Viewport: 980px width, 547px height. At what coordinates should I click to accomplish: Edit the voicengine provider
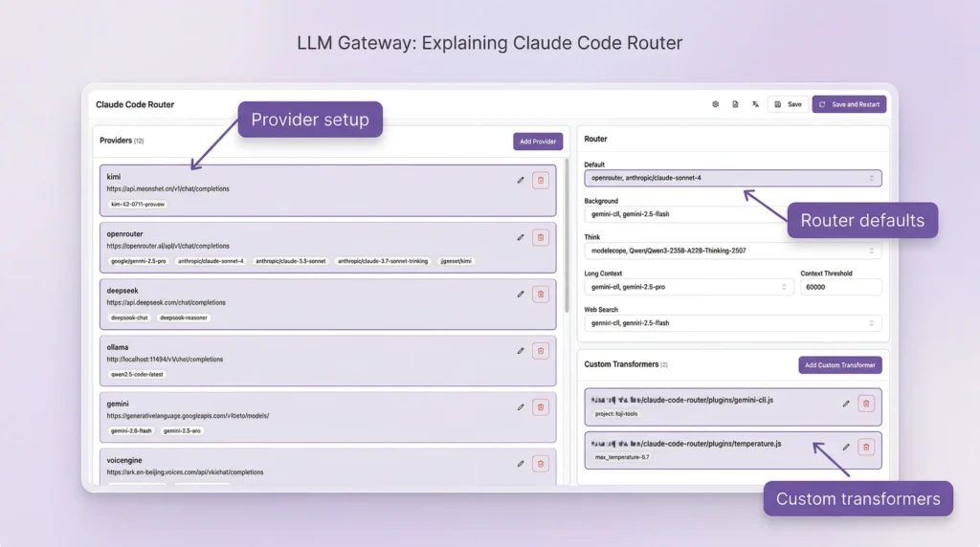coord(521,464)
